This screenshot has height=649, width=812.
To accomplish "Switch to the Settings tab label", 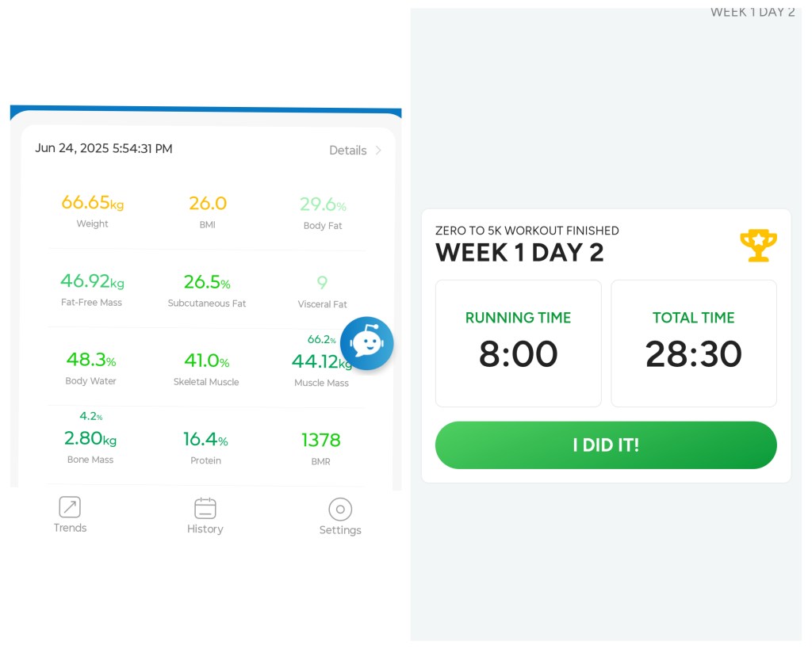I will tap(340, 530).
